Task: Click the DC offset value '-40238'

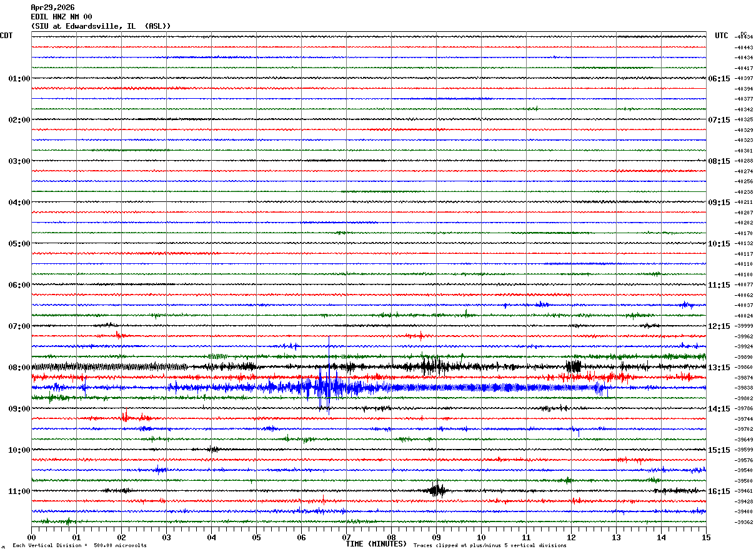Action: [x=744, y=192]
